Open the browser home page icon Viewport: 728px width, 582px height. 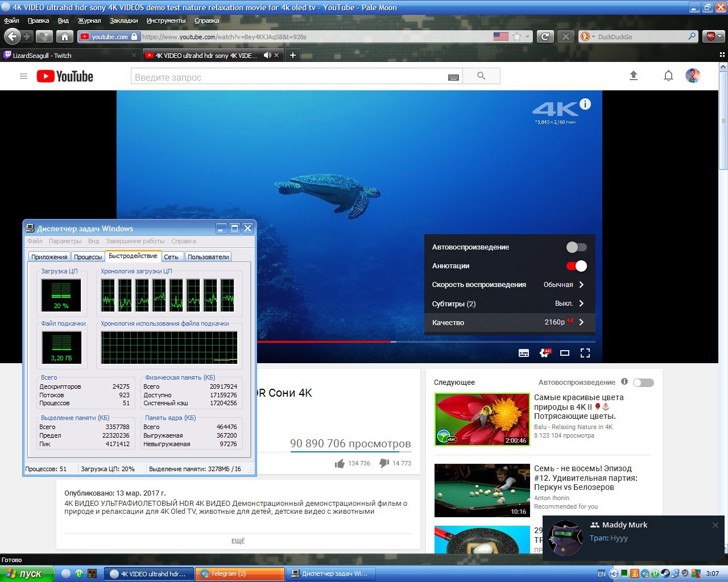(65, 36)
